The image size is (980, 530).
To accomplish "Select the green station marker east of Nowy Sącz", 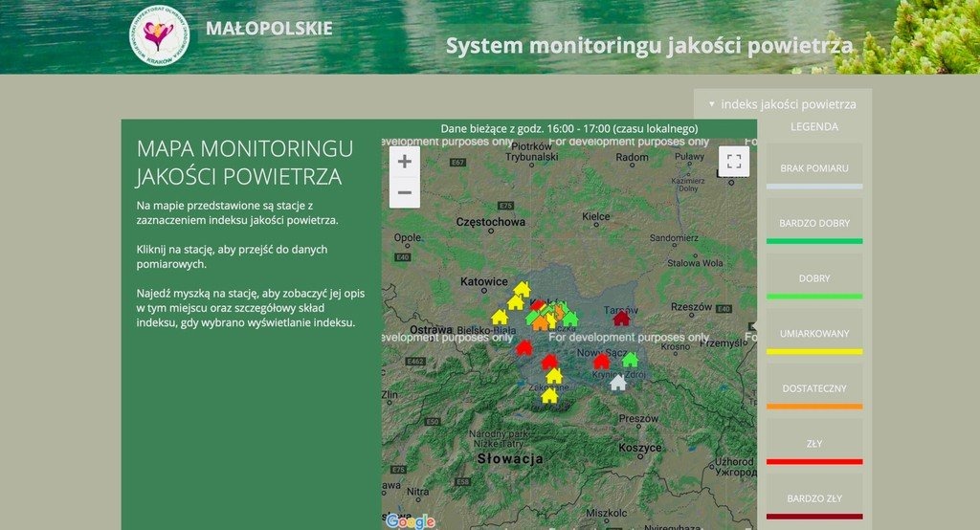I will click(630, 360).
